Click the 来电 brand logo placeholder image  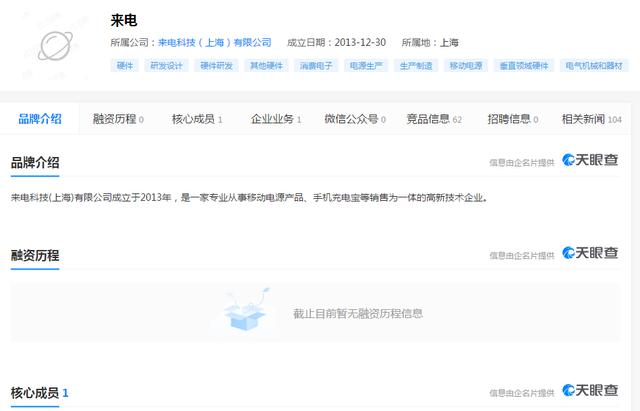[x=56, y=45]
